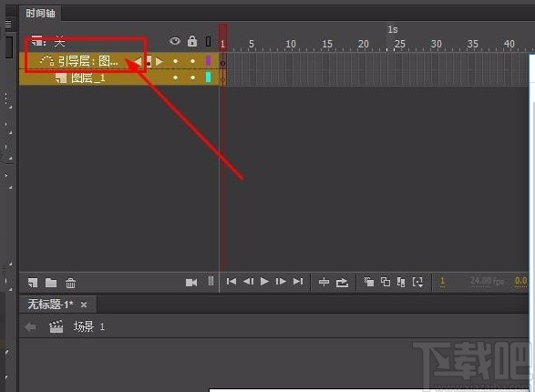The width and height of the screenshot is (535, 392).
Task: Click the playhead at frame 1
Action: coord(222,38)
